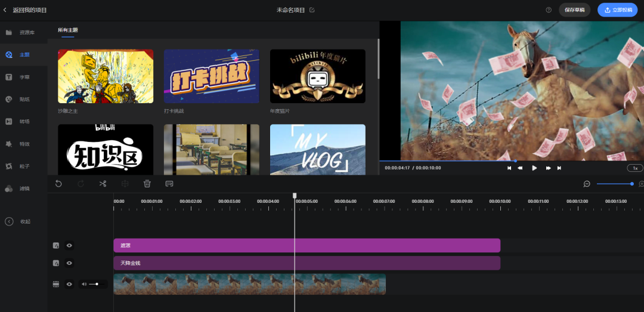Open the 滤镜 filters panel
644x312 pixels.
(x=24, y=189)
